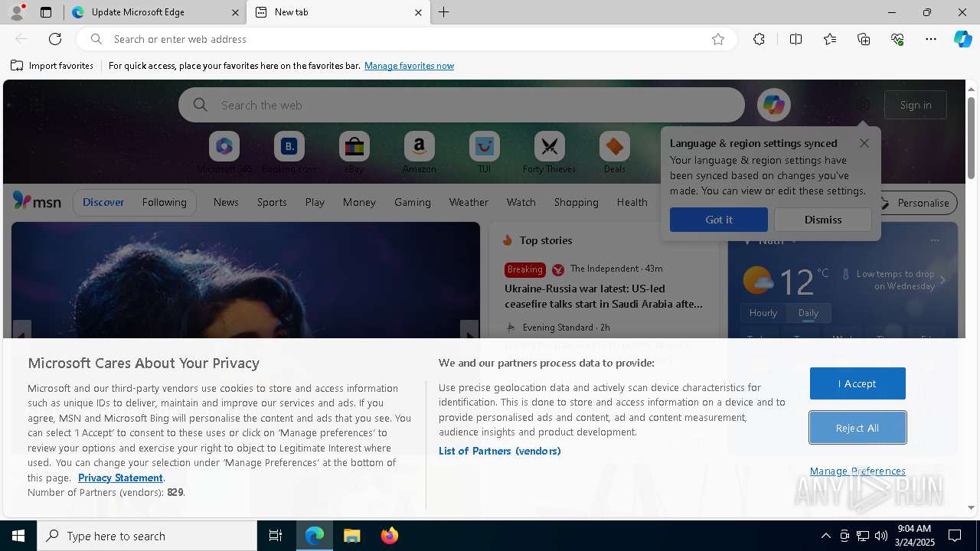
Task: Refresh the page with reload icon
Action: [x=55, y=39]
